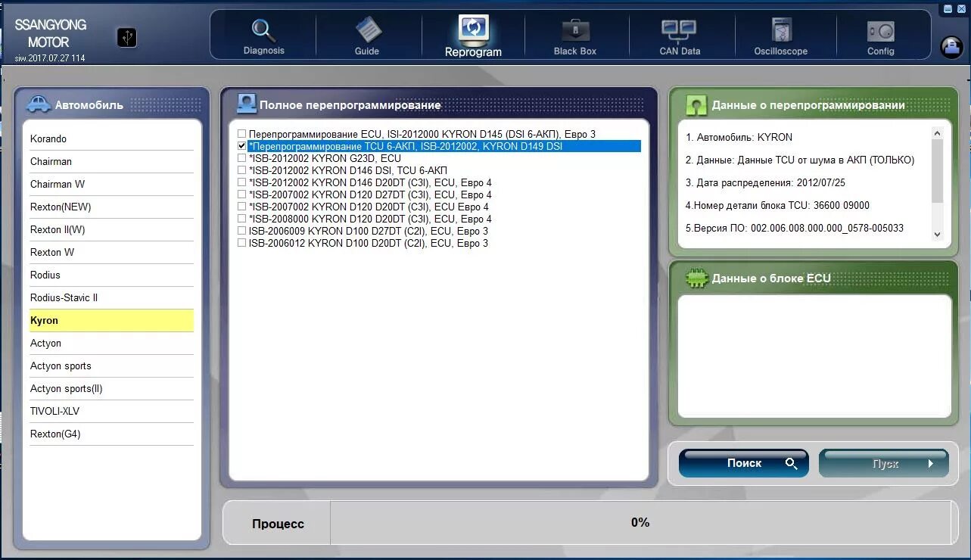Viewport: 971px width, 560px height.
Task: Select Chairman W vehicle
Action: [x=111, y=184]
